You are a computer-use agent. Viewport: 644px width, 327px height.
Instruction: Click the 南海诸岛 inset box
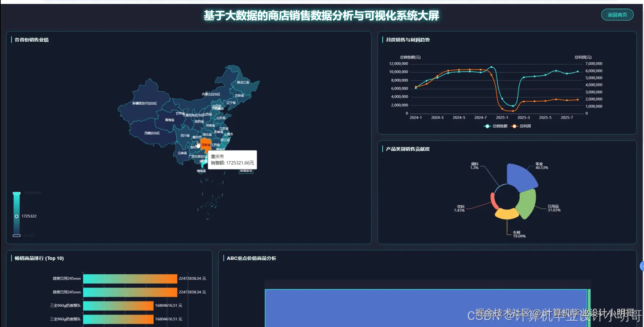coord(246,171)
